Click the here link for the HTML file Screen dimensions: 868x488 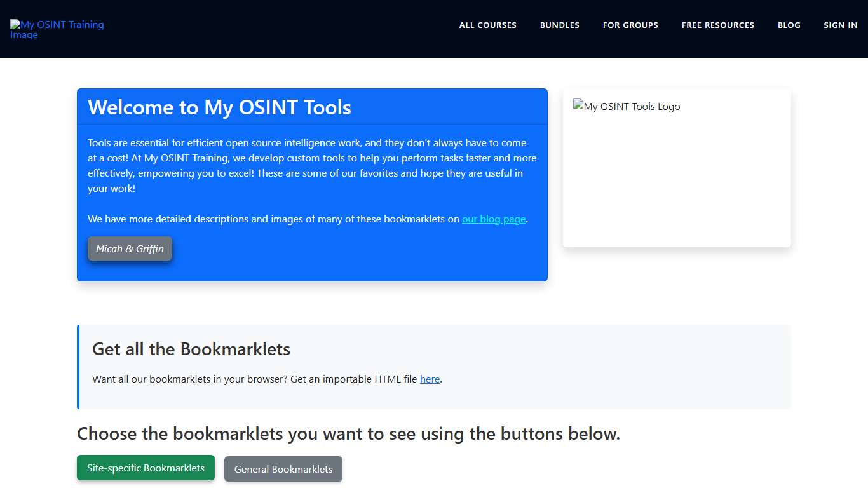pyautogui.click(x=430, y=379)
